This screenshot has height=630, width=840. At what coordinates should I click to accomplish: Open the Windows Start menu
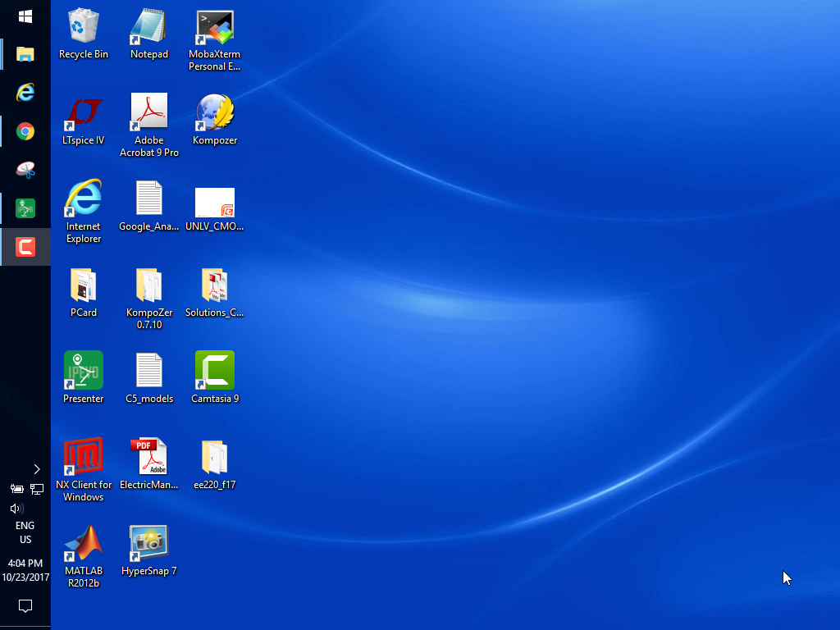[x=25, y=16]
